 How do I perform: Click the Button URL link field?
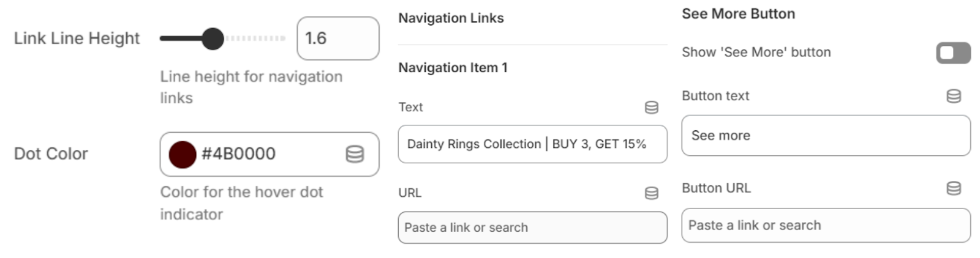pos(825,226)
